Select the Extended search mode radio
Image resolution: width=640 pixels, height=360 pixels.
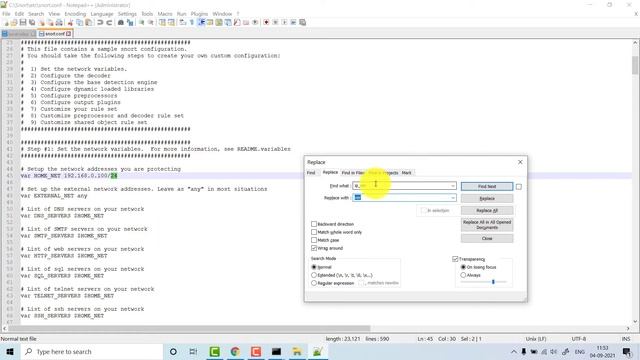pyautogui.click(x=314, y=275)
